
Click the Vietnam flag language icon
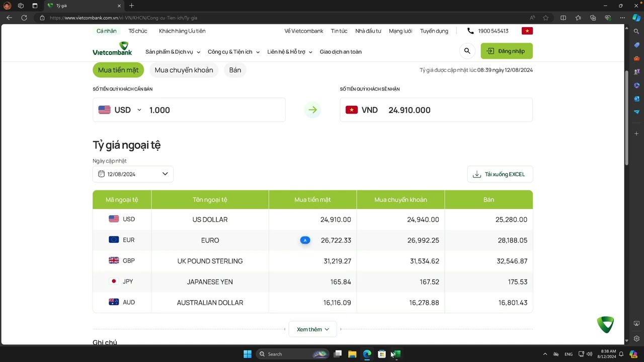pos(527,31)
